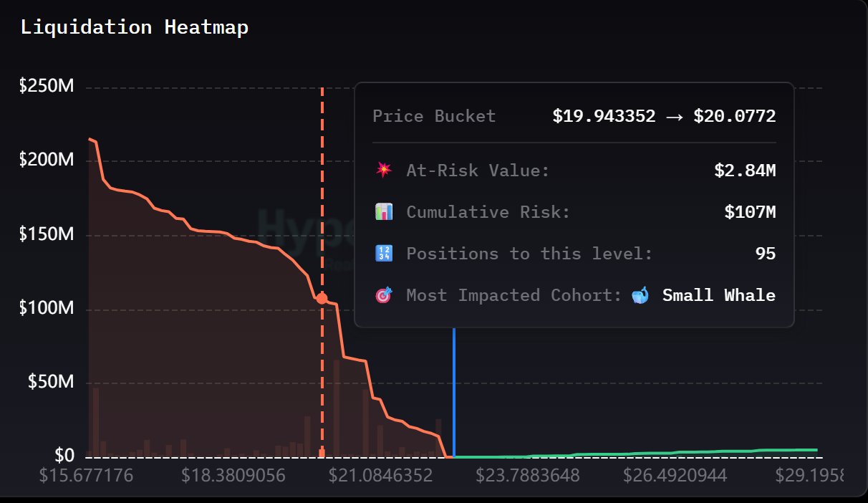Click the $26.4920944 x-axis label

click(675, 476)
